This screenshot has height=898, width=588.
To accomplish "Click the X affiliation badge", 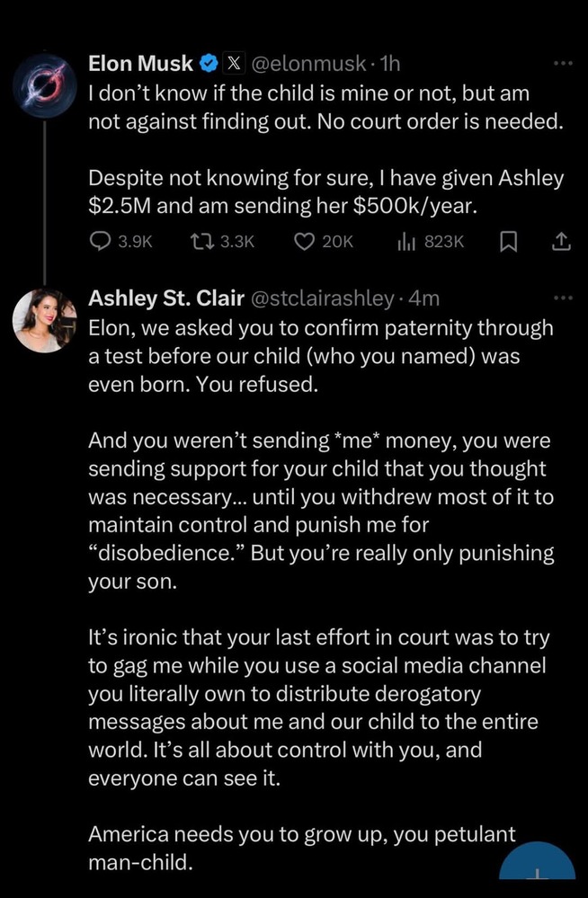I will tap(232, 64).
